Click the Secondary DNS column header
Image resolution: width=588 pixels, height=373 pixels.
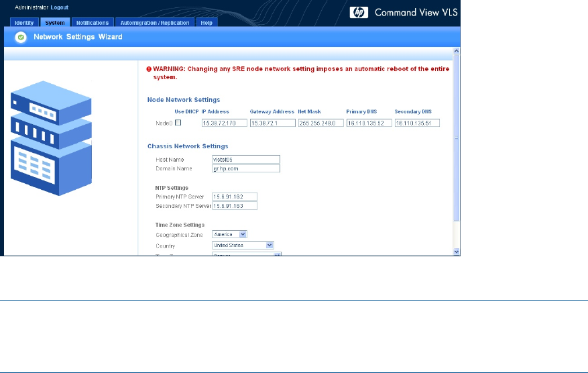click(413, 111)
